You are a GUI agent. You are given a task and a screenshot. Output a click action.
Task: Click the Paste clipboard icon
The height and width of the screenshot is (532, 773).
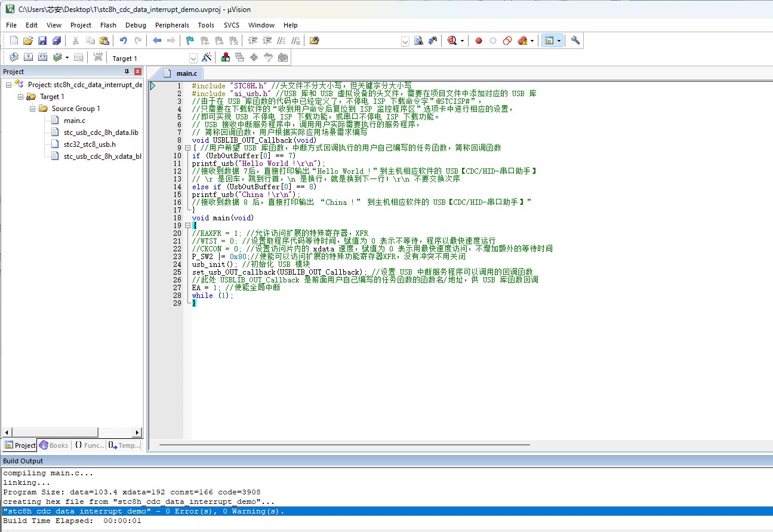click(104, 41)
